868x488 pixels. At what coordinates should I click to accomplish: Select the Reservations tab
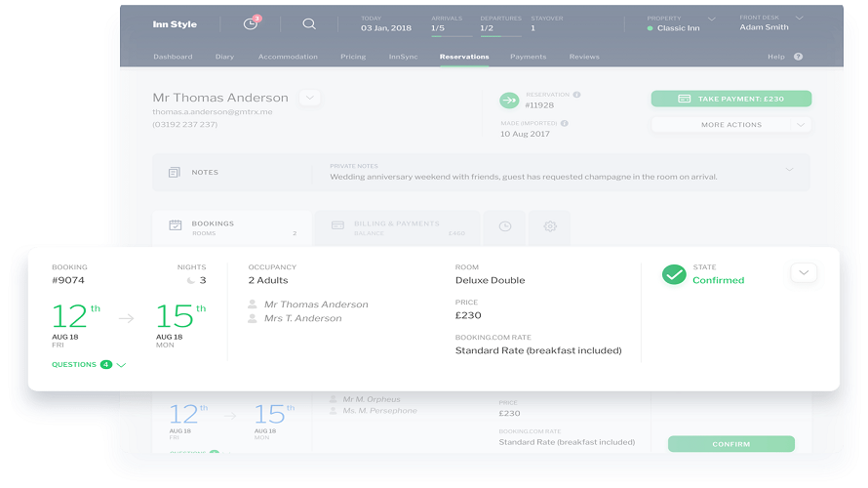click(x=464, y=57)
